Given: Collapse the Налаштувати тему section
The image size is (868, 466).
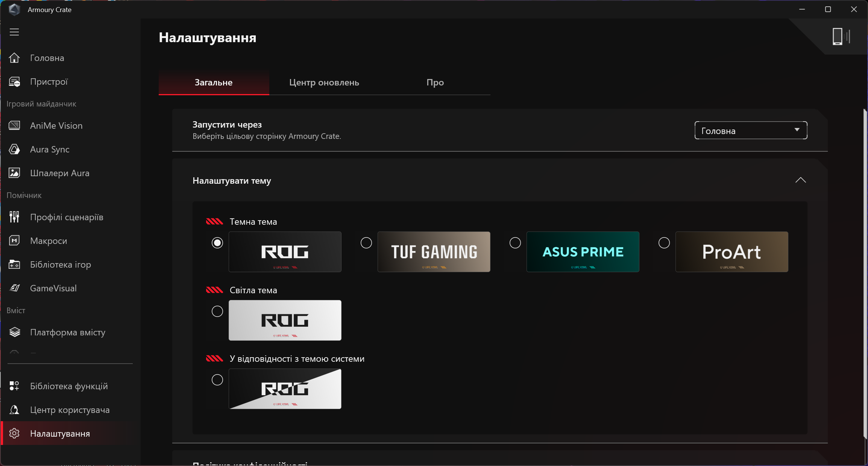Looking at the screenshot, I should [800, 180].
